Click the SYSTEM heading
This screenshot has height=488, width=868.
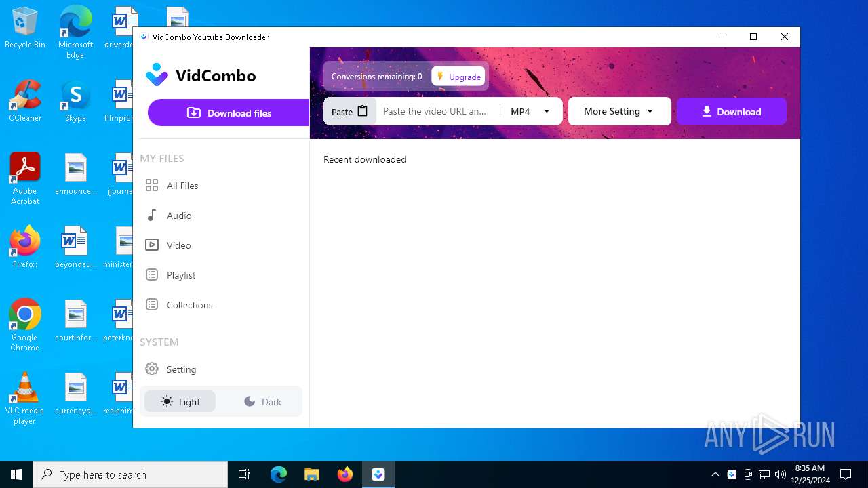(x=159, y=342)
